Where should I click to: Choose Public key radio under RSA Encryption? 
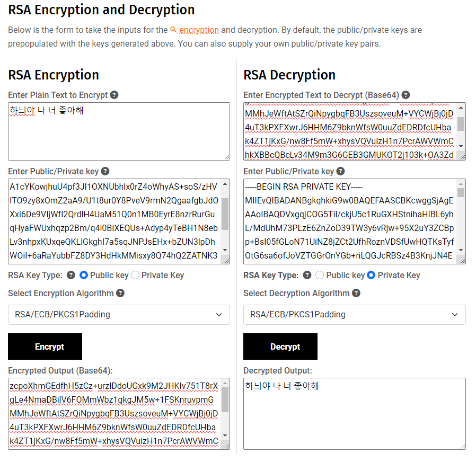[84, 275]
